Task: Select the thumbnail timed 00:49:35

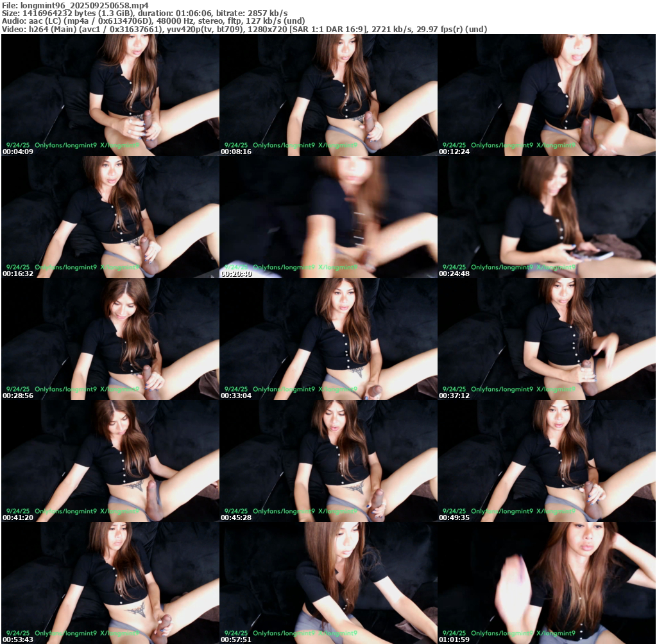Action: [547, 461]
